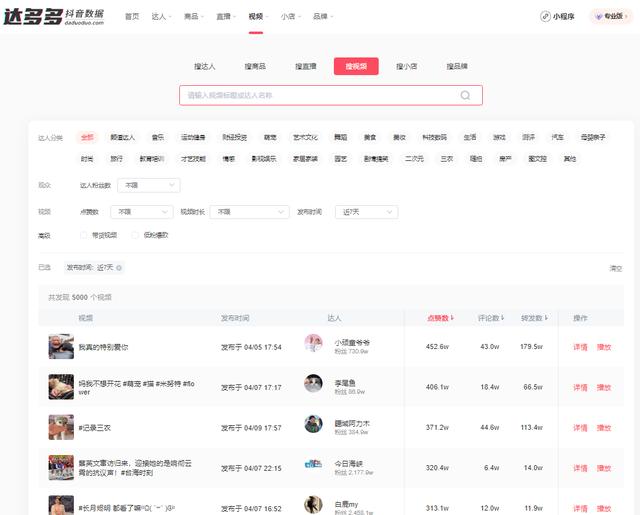
Task: Open thumbnail of 我真的特别爱你 video
Action: pos(61,346)
